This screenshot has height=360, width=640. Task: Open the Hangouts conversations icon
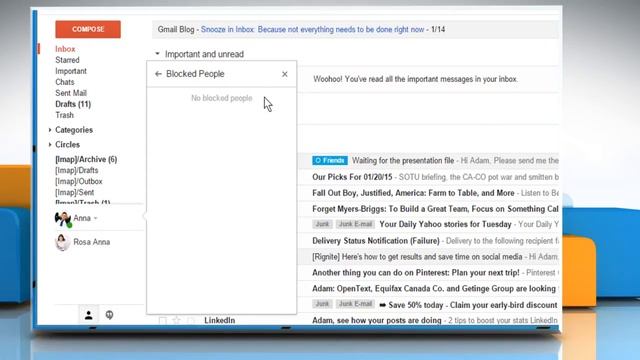pos(109,315)
